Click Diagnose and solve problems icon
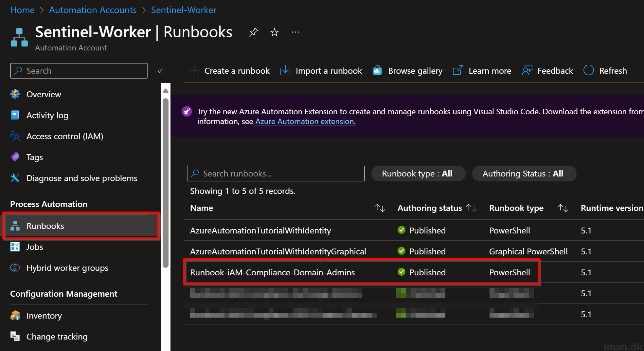The height and width of the screenshot is (351, 644). (x=15, y=178)
